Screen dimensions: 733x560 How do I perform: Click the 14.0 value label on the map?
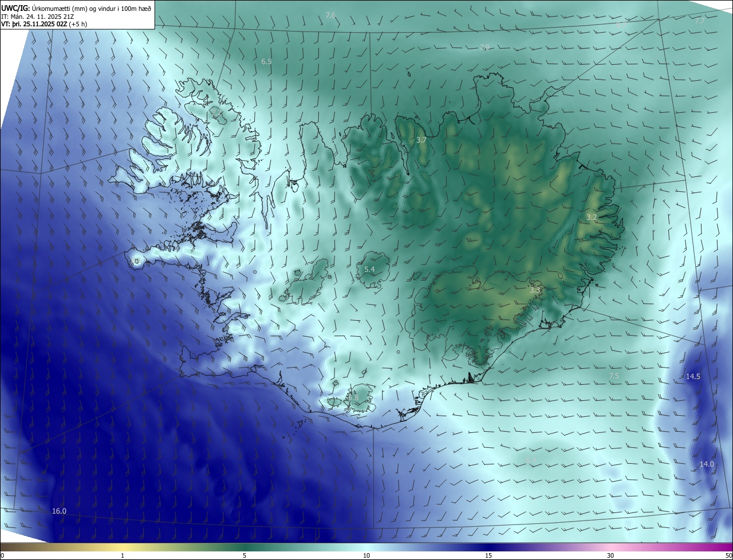707,464
